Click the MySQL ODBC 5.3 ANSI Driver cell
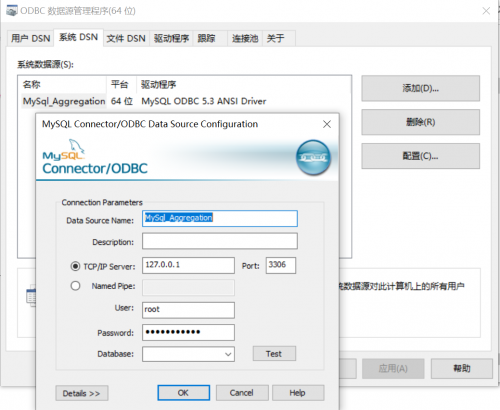This screenshot has height=410, width=500. [x=204, y=101]
